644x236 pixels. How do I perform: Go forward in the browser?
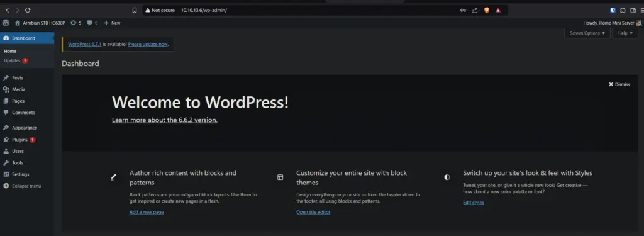17,10
